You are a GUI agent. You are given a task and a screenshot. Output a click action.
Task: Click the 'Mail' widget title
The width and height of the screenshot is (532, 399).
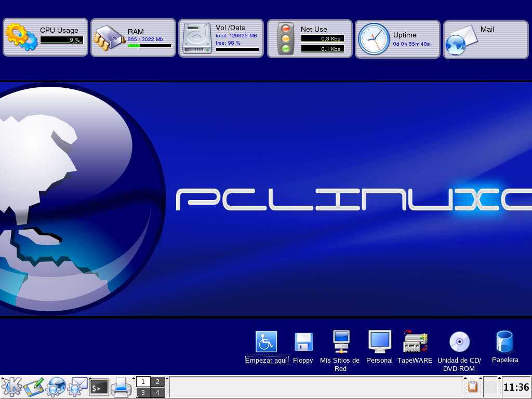[487, 30]
